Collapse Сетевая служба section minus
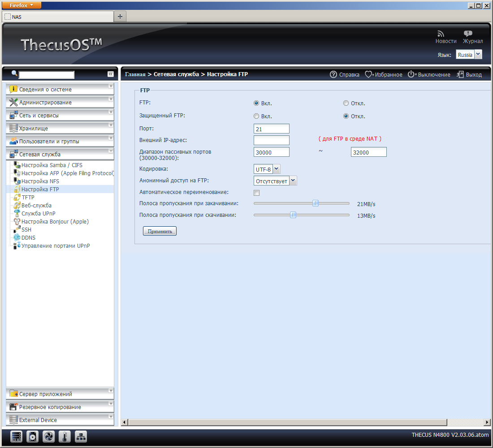The height and width of the screenshot is (448, 493). [x=111, y=151]
